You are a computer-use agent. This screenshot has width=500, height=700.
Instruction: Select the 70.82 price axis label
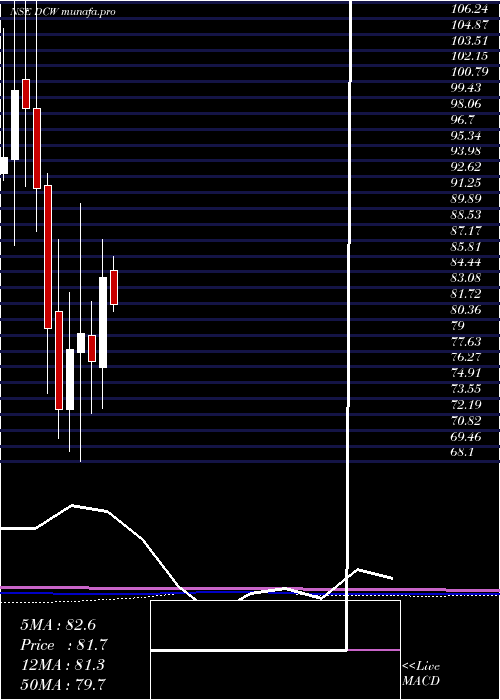(x=467, y=421)
